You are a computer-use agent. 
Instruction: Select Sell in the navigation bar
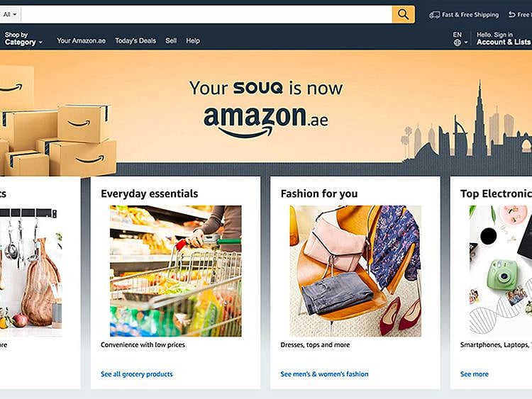[171, 41]
